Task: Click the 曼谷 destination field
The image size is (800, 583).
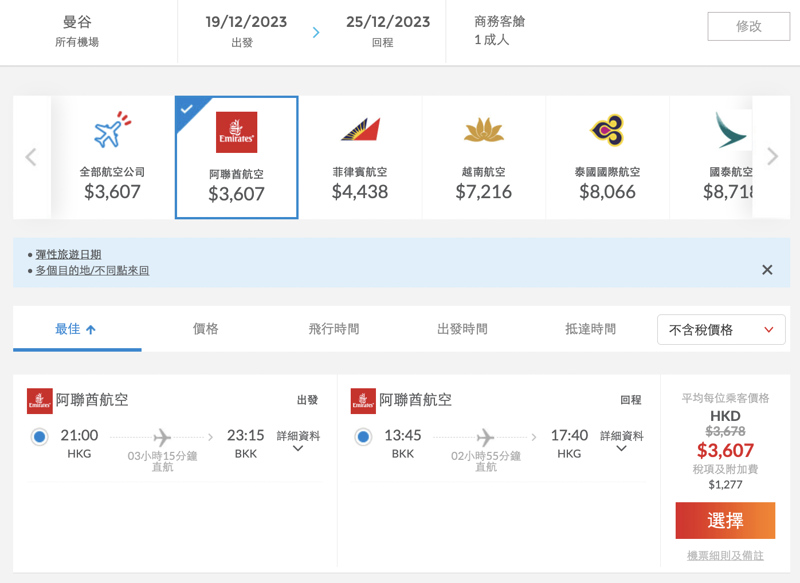Action: [77, 31]
